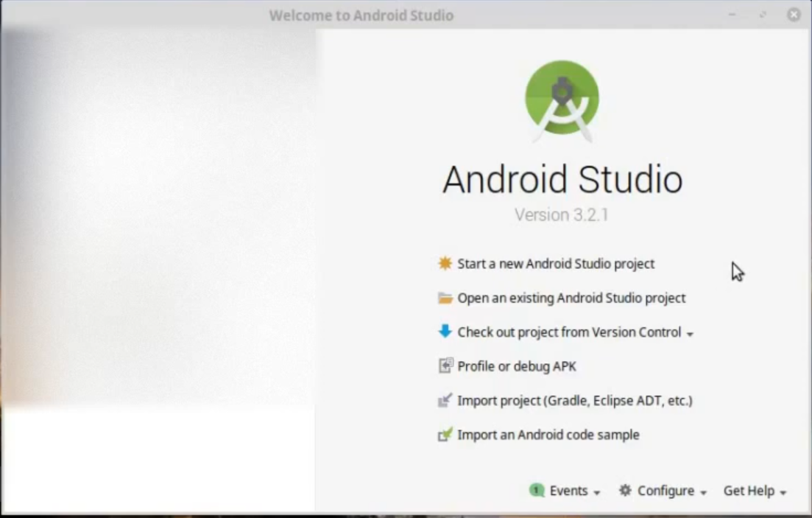Image resolution: width=812 pixels, height=518 pixels.
Task: Click the blue download arrow for Version Control checkout
Action: 445,332
